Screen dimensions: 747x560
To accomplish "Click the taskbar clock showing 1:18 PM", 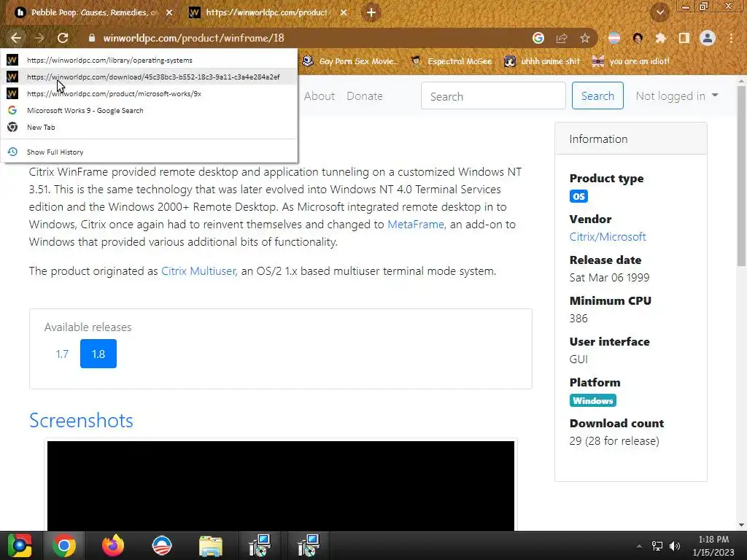I will (713, 545).
